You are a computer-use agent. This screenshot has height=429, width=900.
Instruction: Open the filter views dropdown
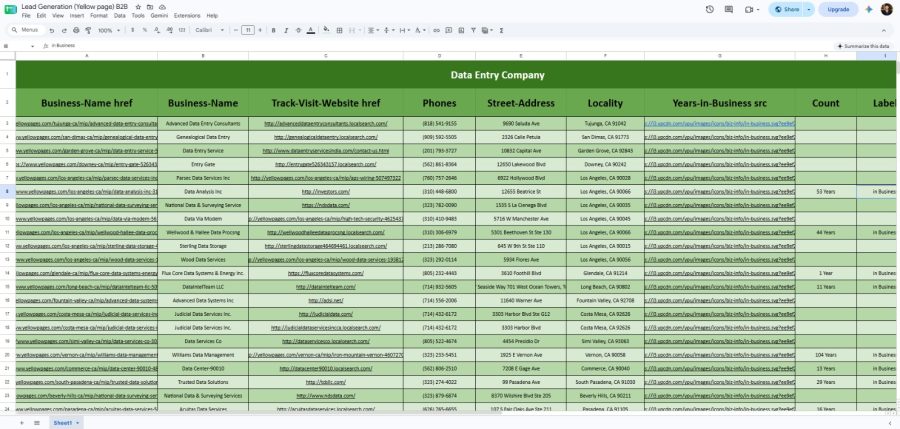point(487,30)
